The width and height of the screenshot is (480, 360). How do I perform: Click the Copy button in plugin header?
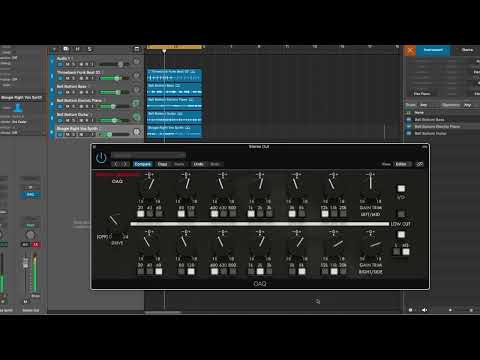point(162,164)
